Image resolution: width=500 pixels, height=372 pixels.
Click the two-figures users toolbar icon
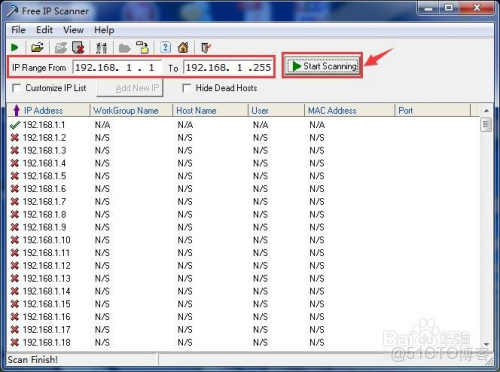[x=101, y=48]
